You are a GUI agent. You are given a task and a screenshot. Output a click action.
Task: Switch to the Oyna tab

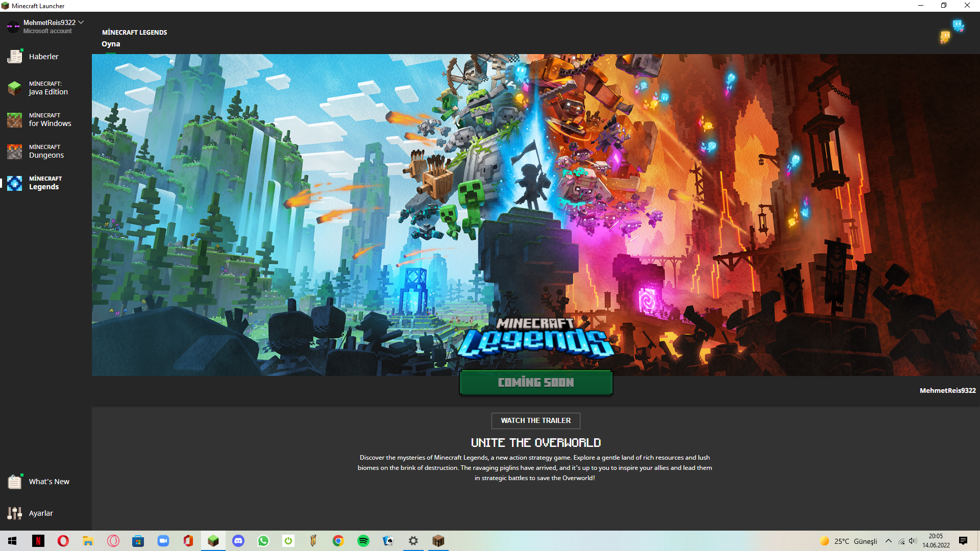coord(111,44)
